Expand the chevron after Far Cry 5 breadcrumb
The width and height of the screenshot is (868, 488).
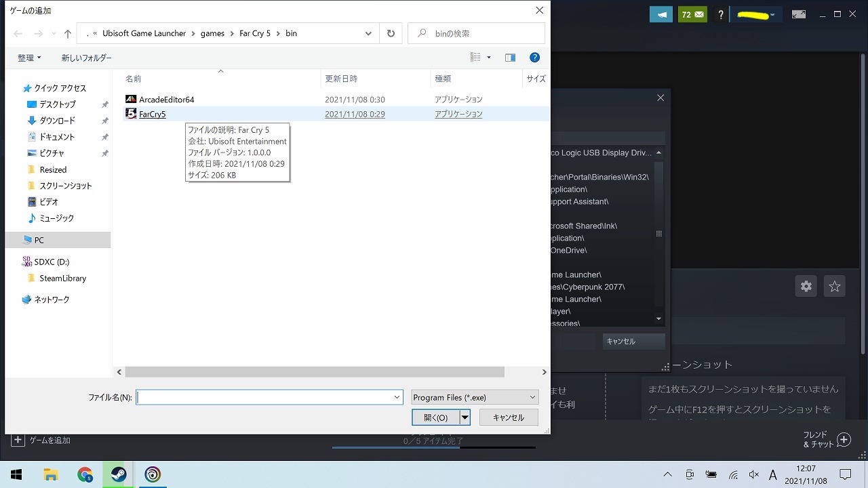point(278,33)
